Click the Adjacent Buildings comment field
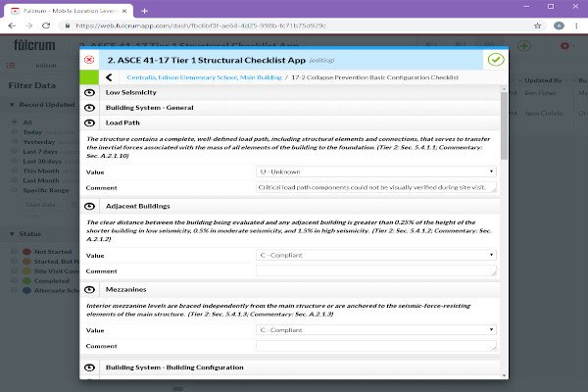Viewport: 588px width, 392px height. coord(376,270)
